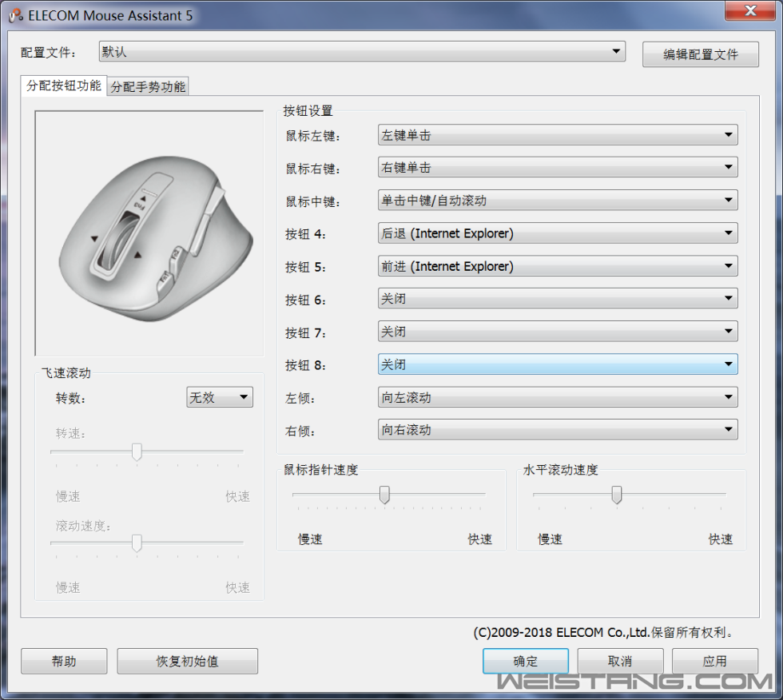This screenshot has width=783, height=700.
Task: Open the 配置文件 profile dropdown
Action: coord(362,52)
